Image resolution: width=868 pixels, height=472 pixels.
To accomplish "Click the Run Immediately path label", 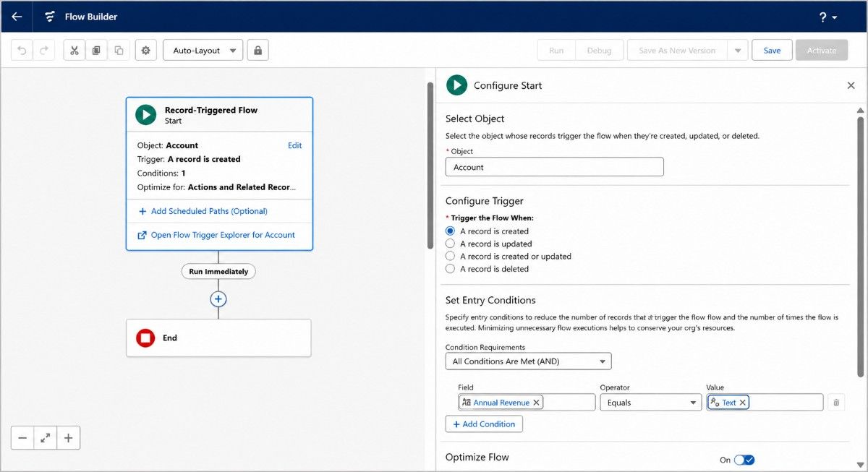I will click(218, 272).
